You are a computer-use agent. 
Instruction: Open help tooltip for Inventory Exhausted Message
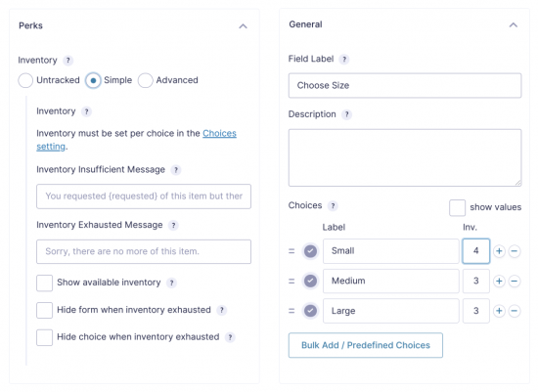tap(173, 225)
